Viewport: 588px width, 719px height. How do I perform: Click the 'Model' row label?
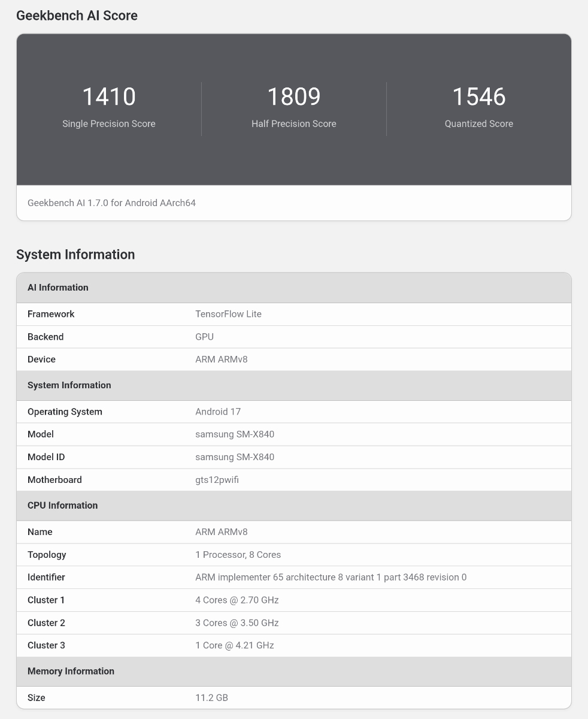(41, 434)
